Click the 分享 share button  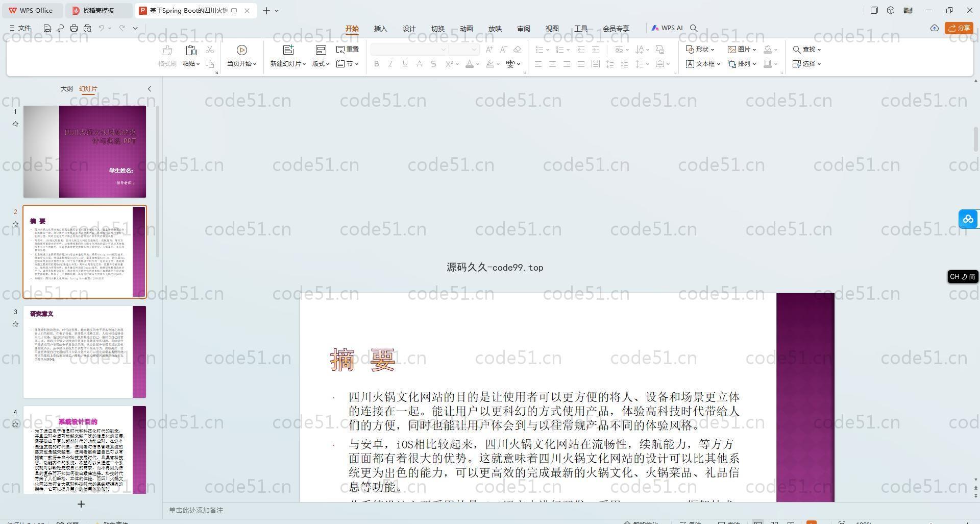click(x=959, y=28)
